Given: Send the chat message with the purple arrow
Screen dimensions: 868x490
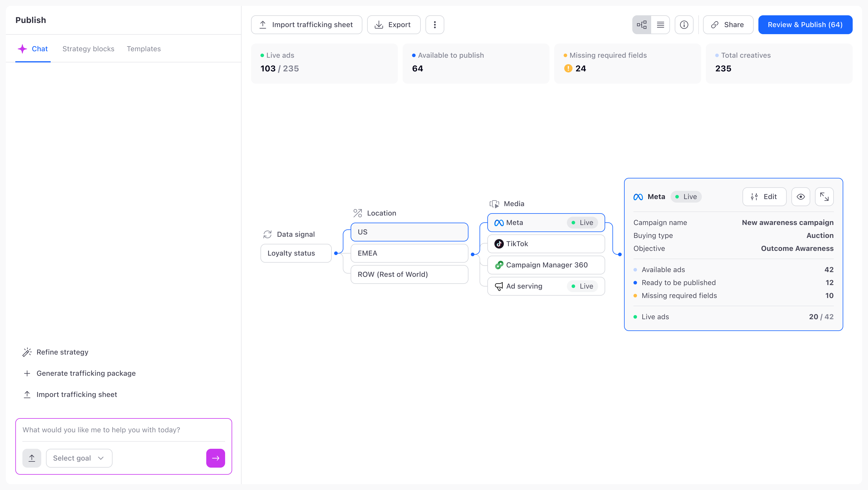Looking at the screenshot, I should pyautogui.click(x=215, y=458).
